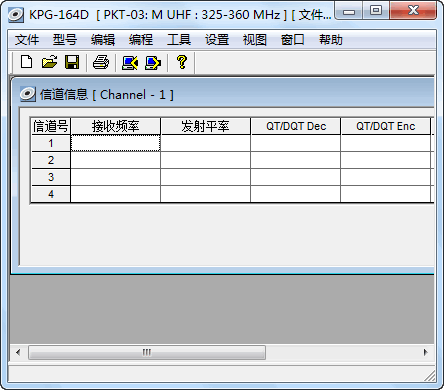444x390 pixels.
Task: Click the horizontal scrollbar thumb
Action: pos(147,352)
